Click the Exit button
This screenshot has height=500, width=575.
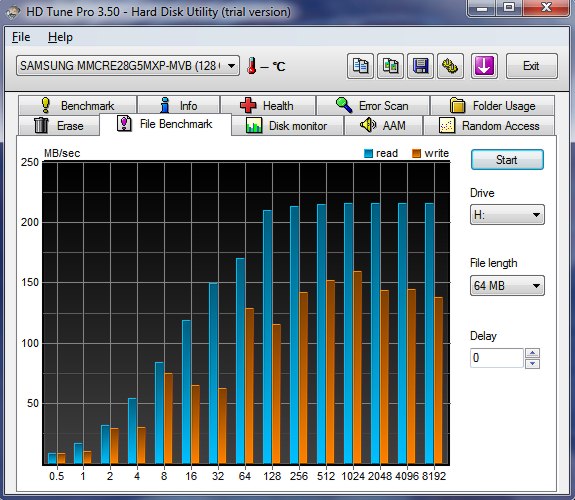(532, 66)
